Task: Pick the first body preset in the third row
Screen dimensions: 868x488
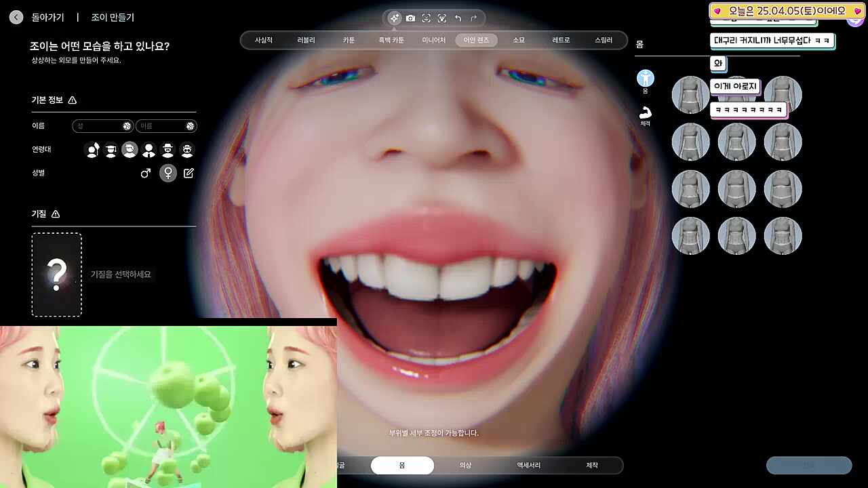Action: tap(690, 188)
